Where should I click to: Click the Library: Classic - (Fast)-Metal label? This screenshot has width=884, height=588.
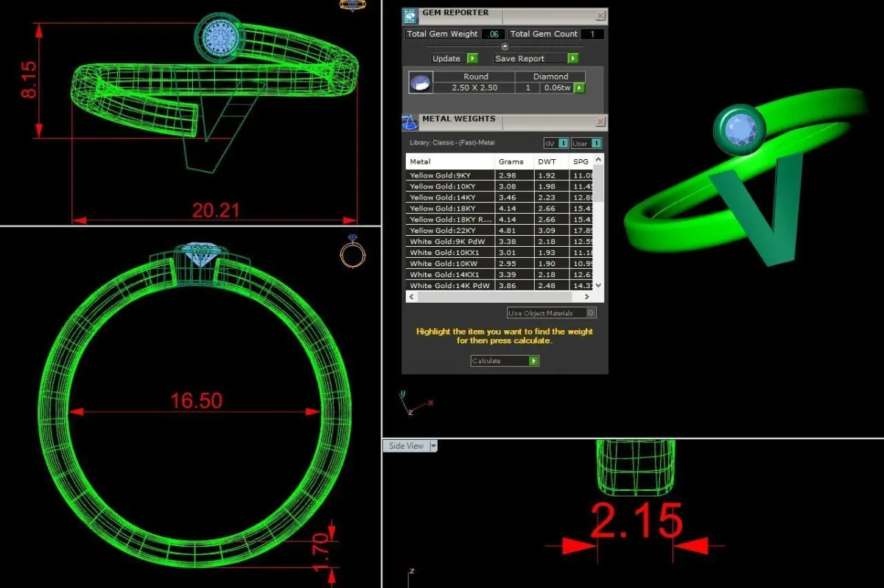(452, 143)
